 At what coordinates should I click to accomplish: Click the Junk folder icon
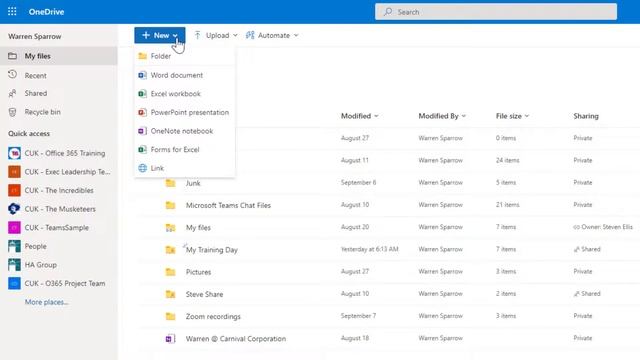[x=170, y=183]
